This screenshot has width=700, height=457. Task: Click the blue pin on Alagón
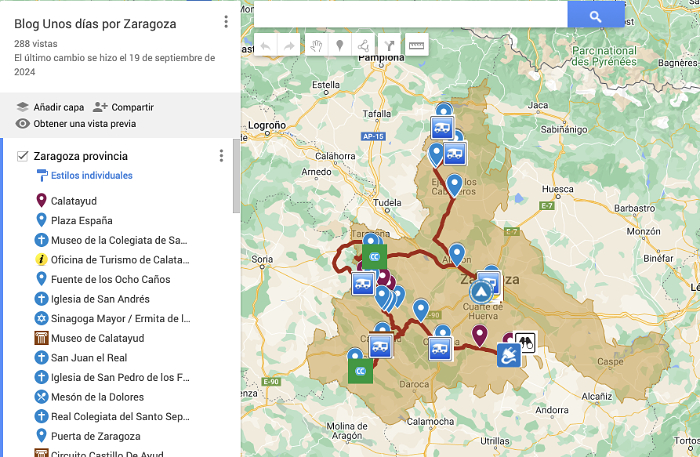pyautogui.click(x=457, y=254)
